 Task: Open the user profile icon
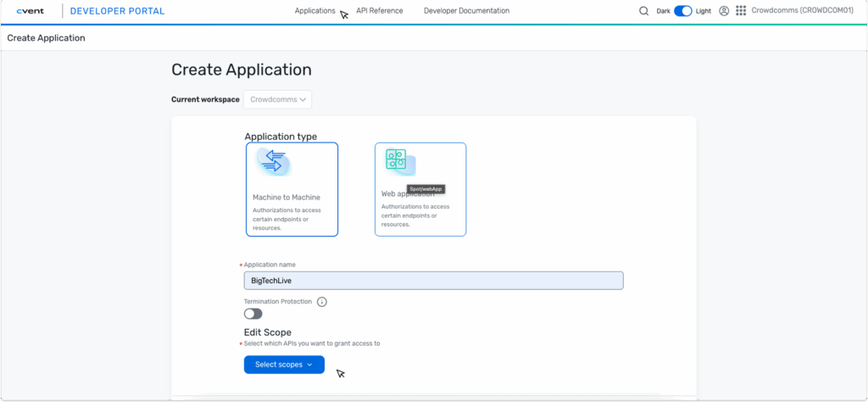[724, 11]
